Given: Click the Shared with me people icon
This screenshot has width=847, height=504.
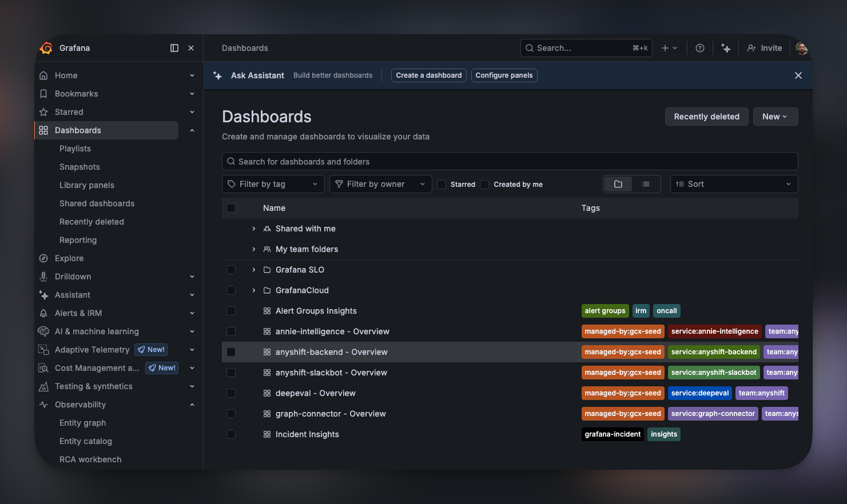Looking at the screenshot, I should pyautogui.click(x=267, y=229).
